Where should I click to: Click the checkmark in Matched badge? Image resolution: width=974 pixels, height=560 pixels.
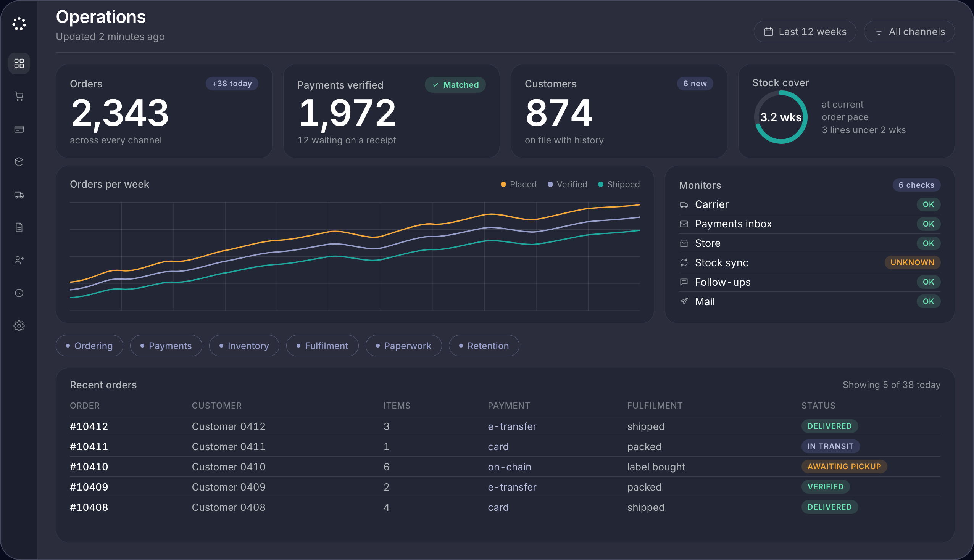click(435, 85)
